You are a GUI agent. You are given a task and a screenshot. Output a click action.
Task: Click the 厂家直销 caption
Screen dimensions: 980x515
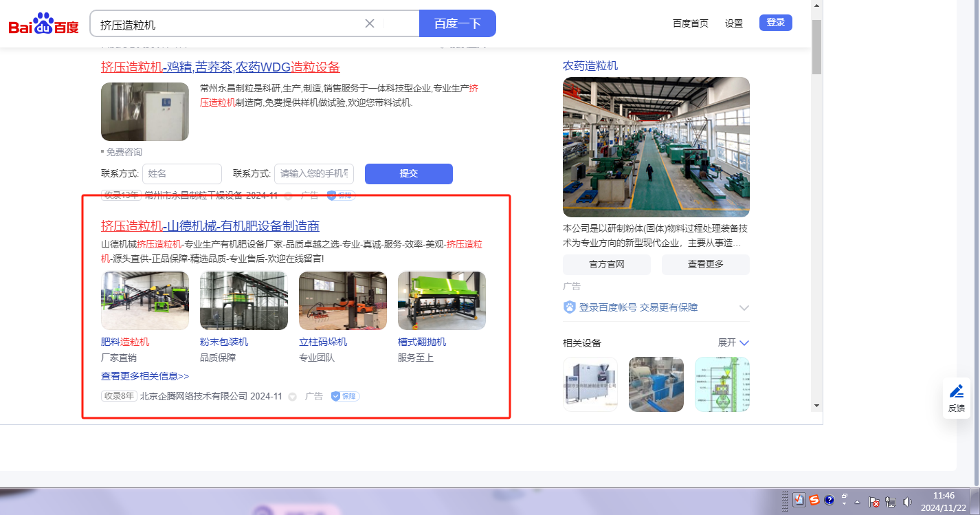click(x=119, y=358)
